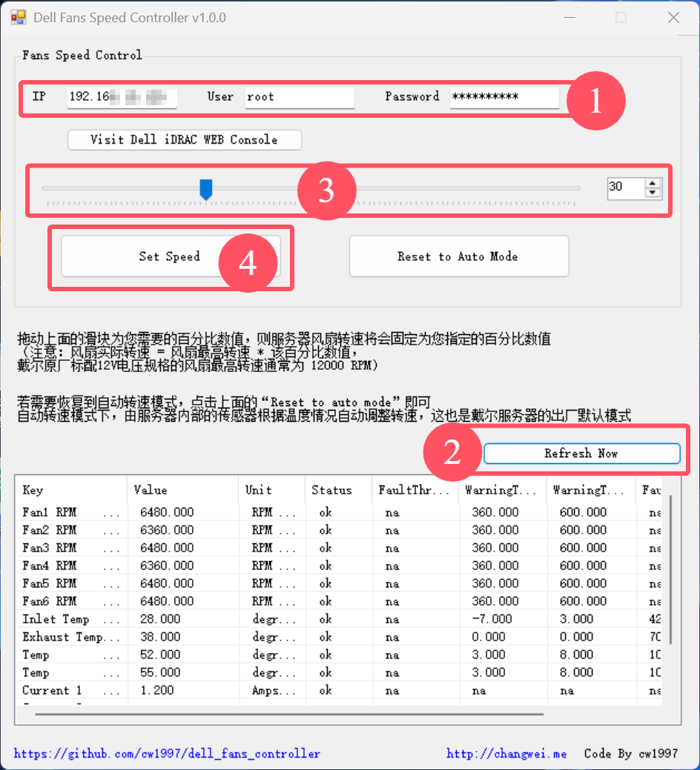Click the Status column header

click(x=338, y=490)
